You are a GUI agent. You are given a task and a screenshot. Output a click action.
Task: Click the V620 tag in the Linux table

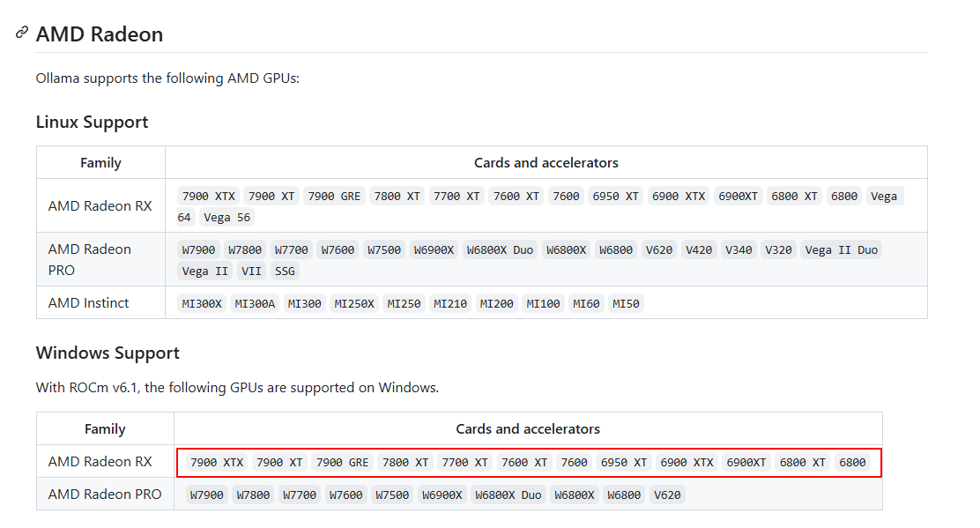(x=659, y=250)
